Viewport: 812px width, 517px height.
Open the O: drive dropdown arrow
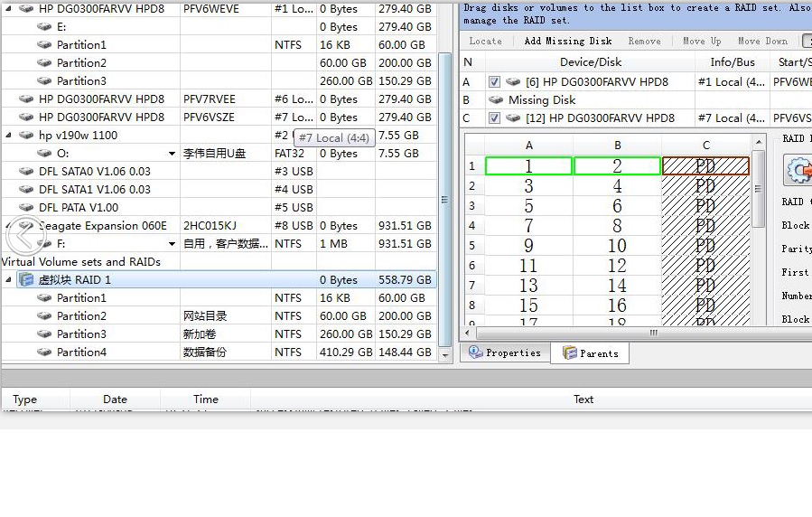point(172,154)
